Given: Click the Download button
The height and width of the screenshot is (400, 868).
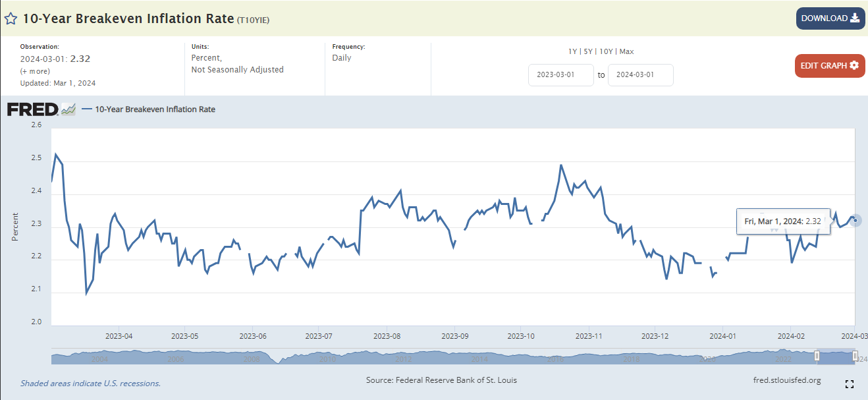Looking at the screenshot, I should [830, 18].
